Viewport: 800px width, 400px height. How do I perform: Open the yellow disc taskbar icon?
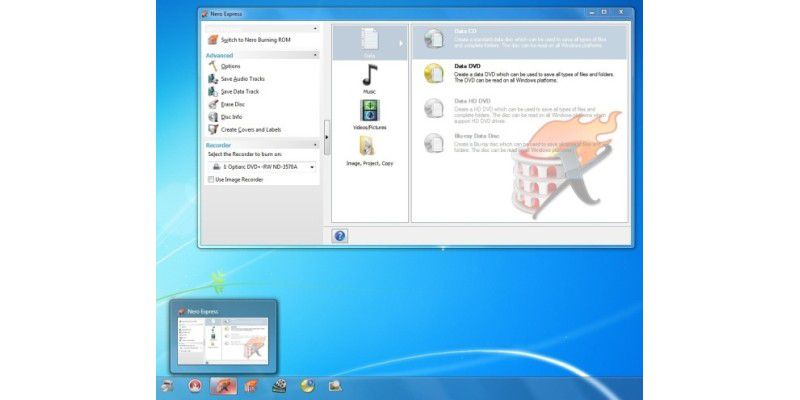307,386
